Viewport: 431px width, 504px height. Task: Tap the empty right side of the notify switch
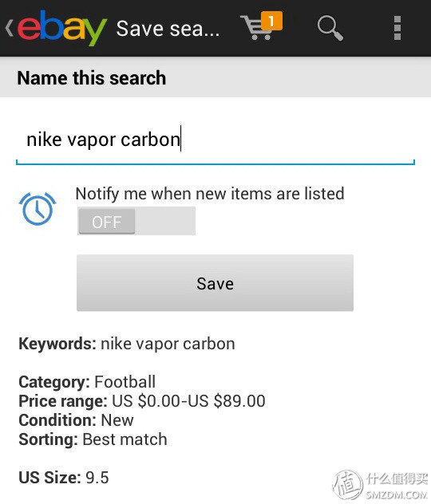[165, 221]
